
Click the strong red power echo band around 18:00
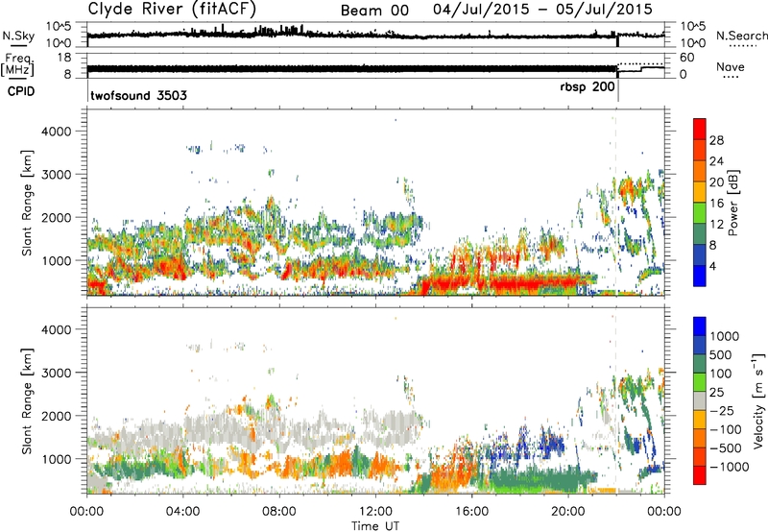click(x=534, y=282)
